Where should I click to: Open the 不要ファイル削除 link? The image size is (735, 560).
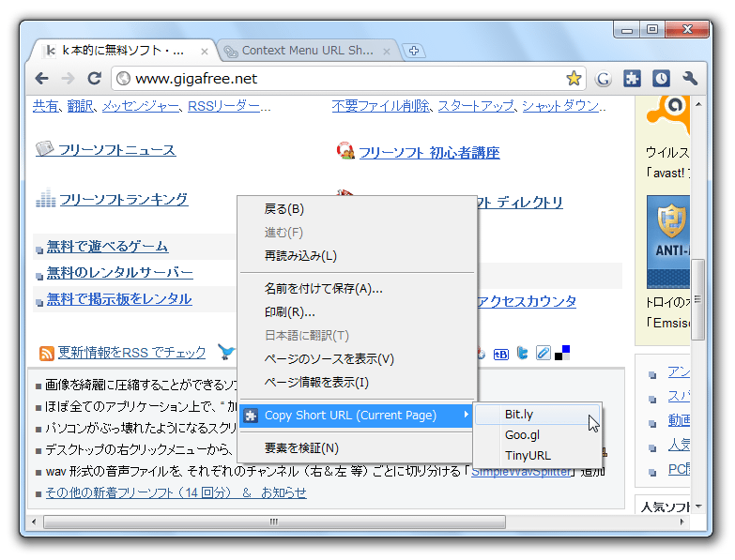[x=380, y=106]
